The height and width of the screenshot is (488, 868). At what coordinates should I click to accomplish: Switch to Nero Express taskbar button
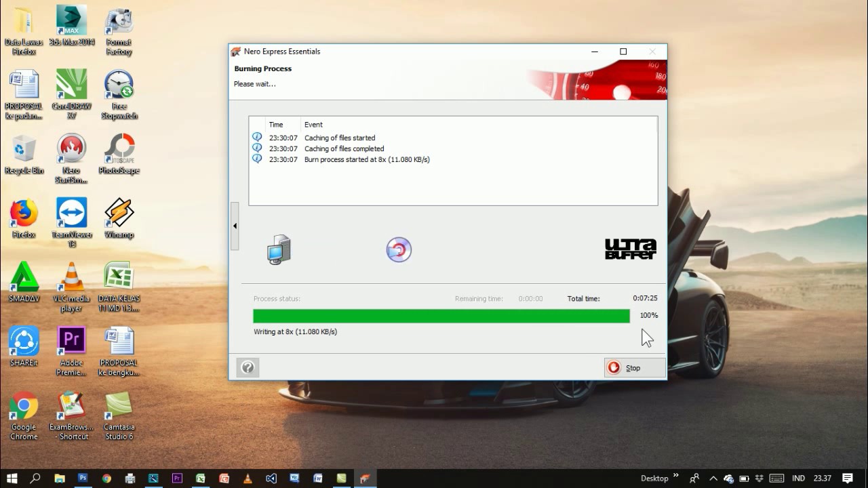coord(365,478)
